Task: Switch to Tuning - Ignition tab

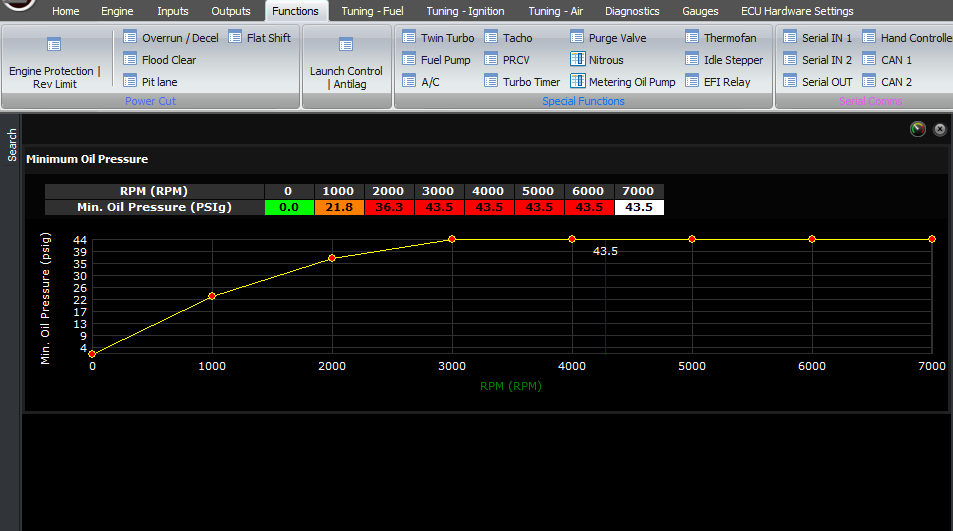Action: point(466,11)
